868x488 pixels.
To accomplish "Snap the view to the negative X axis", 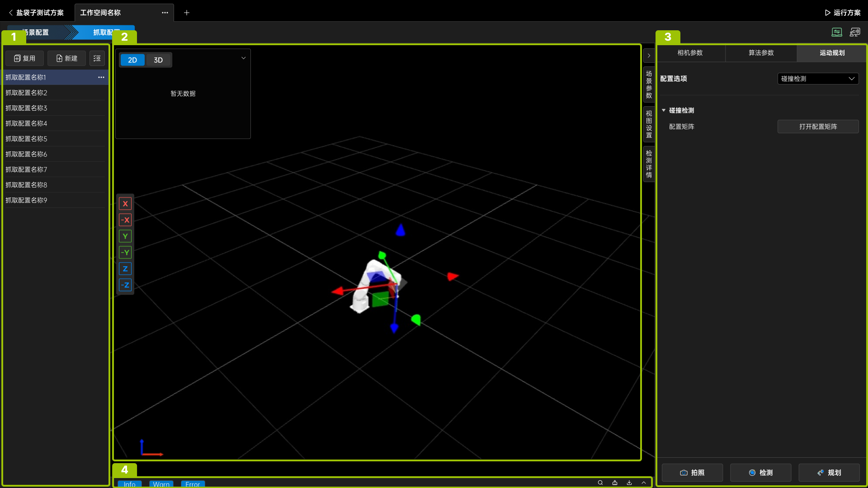I will click(x=125, y=220).
